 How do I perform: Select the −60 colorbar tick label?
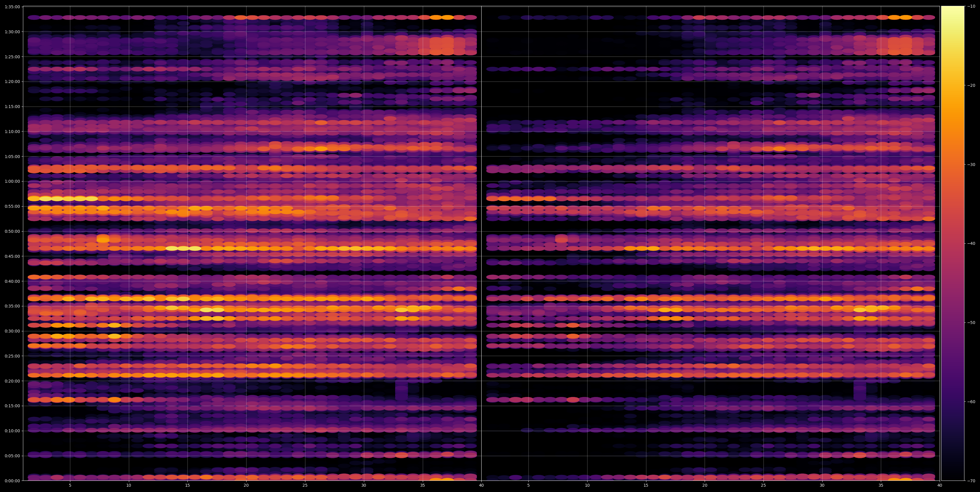(971, 402)
